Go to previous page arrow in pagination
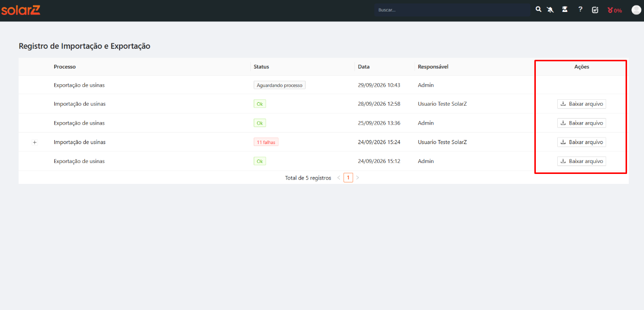Viewport: 644px width, 310px height. click(x=339, y=177)
